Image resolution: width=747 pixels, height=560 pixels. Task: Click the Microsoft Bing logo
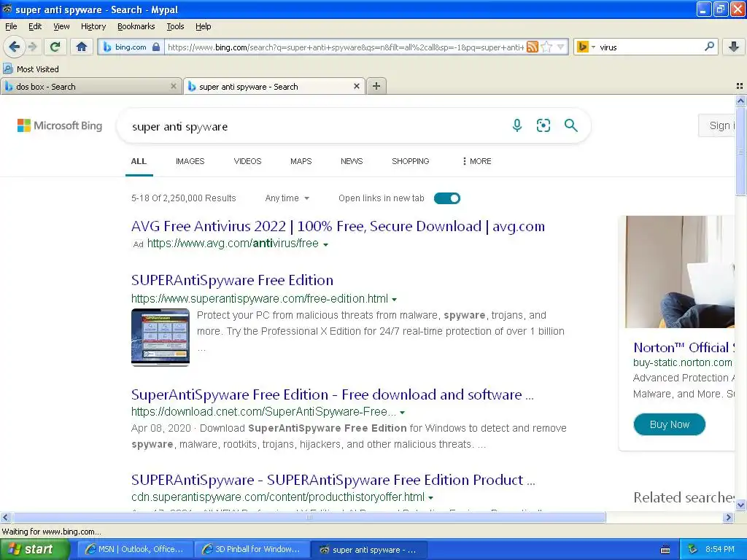click(60, 125)
